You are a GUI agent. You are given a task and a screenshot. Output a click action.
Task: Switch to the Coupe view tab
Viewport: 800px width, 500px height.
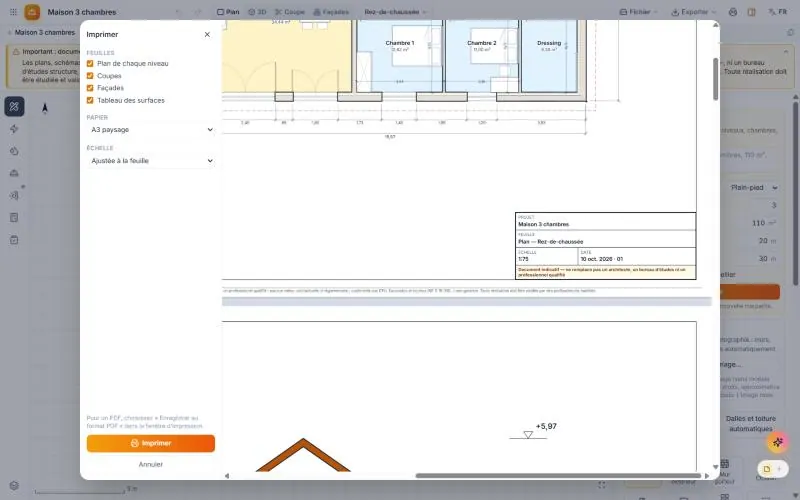290,12
